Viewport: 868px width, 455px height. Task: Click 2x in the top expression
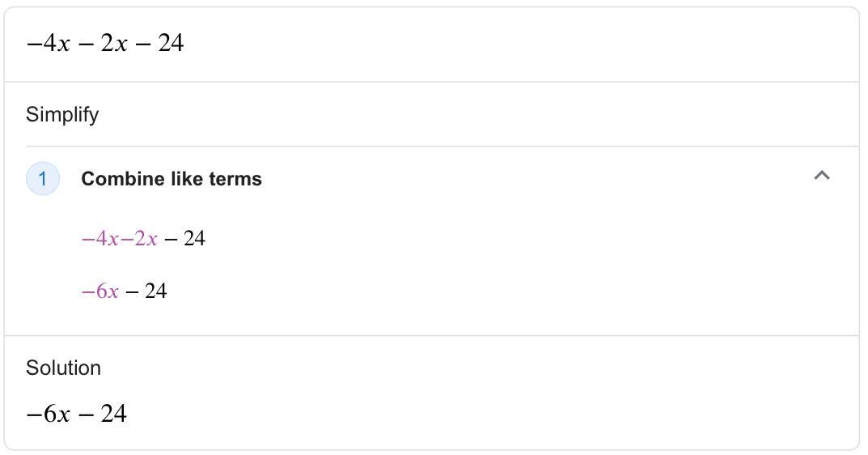tap(114, 44)
